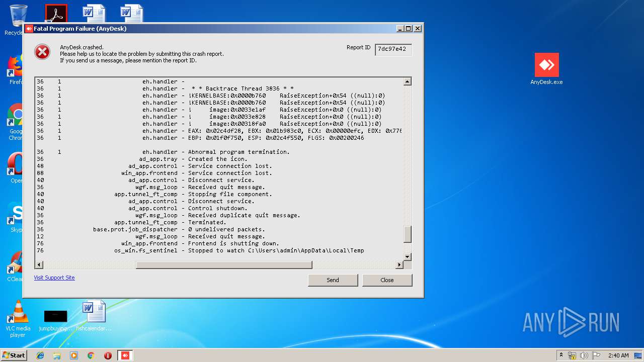Select the Skype desktop shortcut
This screenshot has width=644, height=362.
click(15, 217)
